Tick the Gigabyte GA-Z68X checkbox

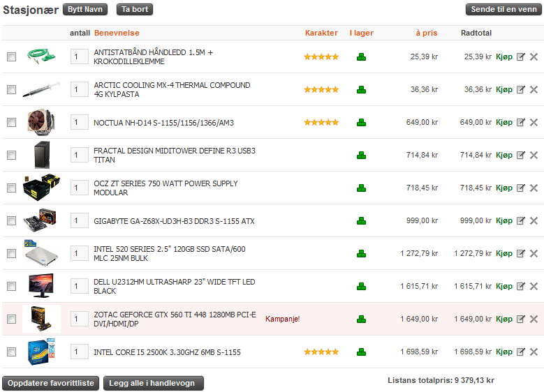click(x=11, y=221)
